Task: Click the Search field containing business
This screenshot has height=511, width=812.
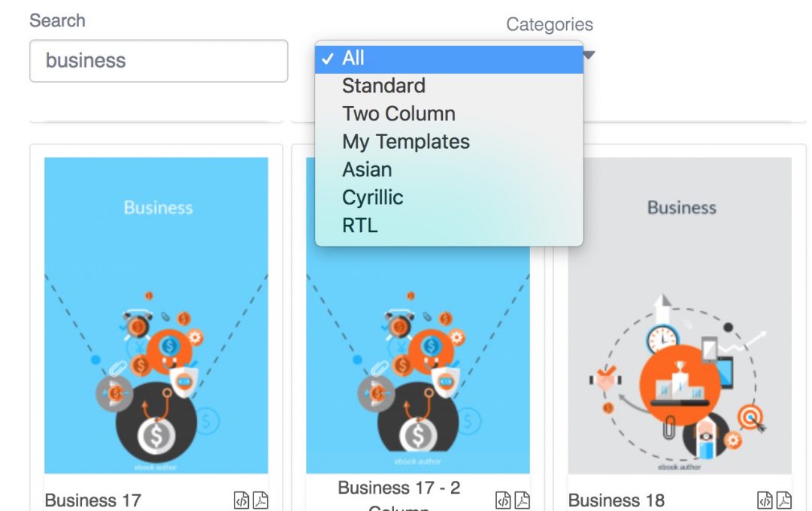Action: point(159,61)
